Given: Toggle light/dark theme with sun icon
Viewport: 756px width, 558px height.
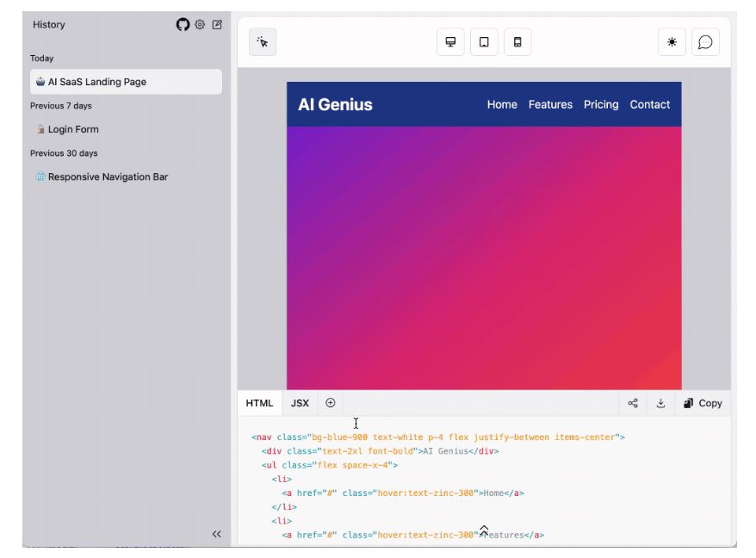Looking at the screenshot, I should pyautogui.click(x=672, y=42).
